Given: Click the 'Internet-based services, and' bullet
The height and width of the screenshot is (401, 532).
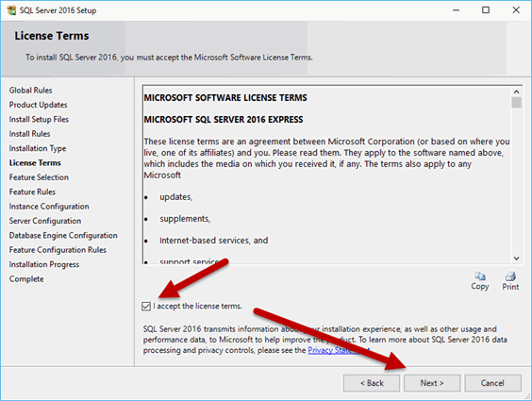Looking at the screenshot, I should pyautogui.click(x=214, y=241).
